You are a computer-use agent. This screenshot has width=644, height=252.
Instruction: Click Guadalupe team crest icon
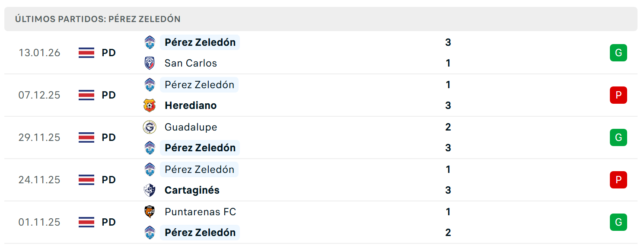click(150, 127)
